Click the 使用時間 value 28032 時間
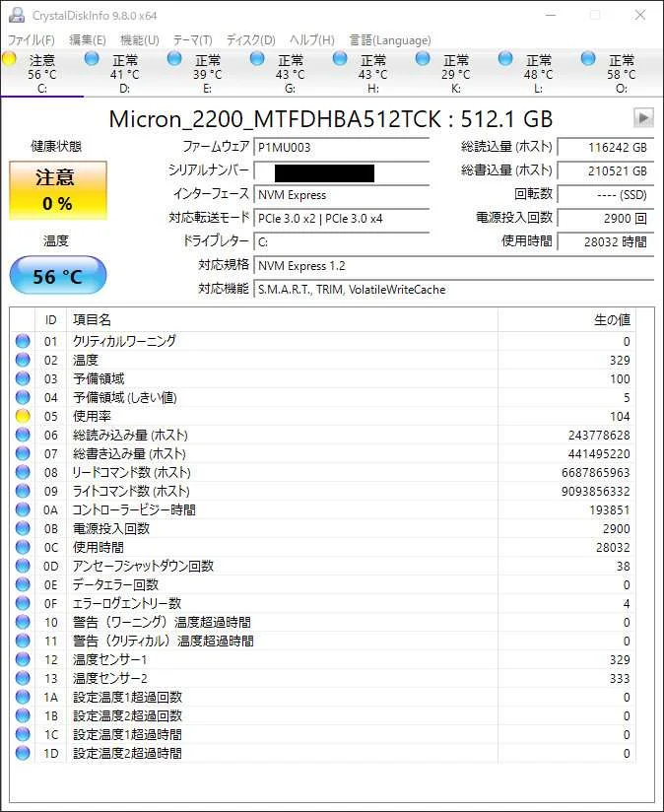 click(606, 241)
